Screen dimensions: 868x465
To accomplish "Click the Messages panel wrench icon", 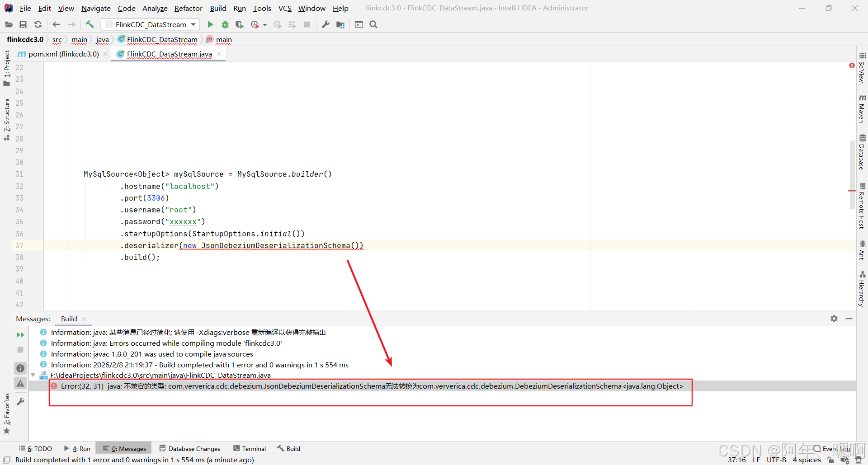I will click(x=20, y=401).
